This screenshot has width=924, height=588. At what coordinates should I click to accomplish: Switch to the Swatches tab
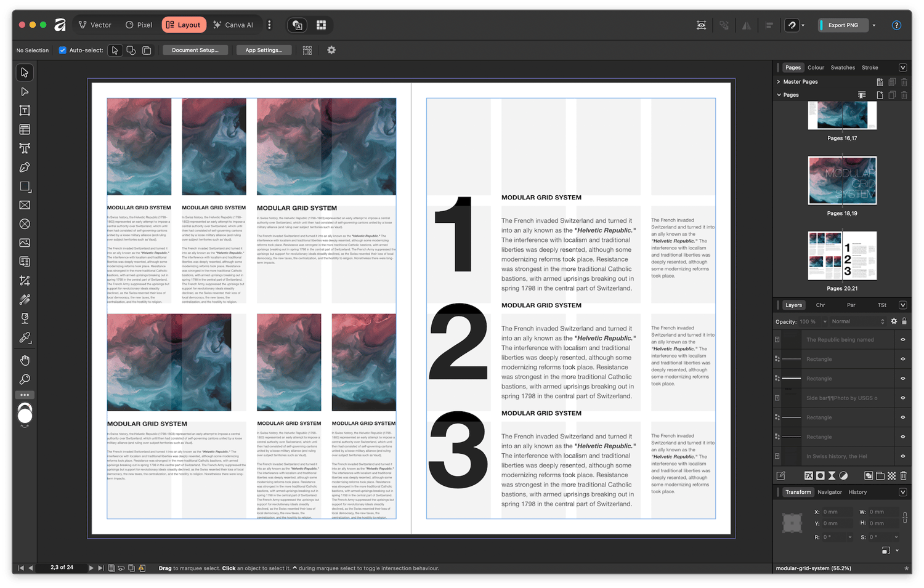point(843,68)
